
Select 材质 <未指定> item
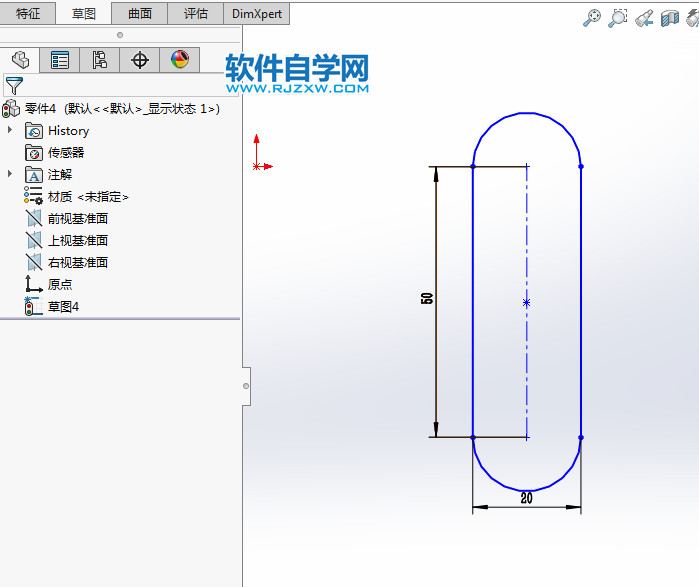click(88, 197)
